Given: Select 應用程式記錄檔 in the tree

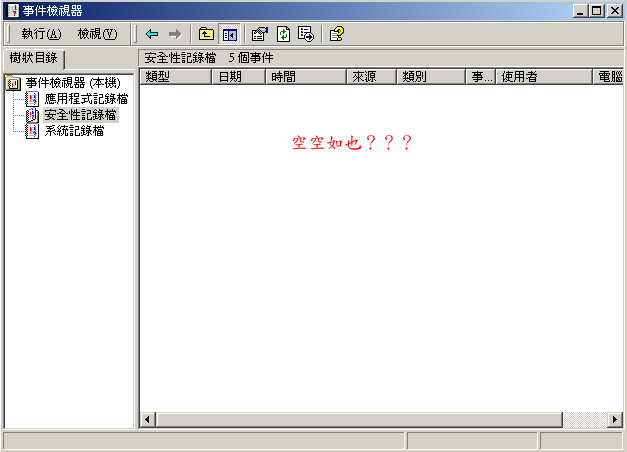Looking at the screenshot, I should pos(86,99).
